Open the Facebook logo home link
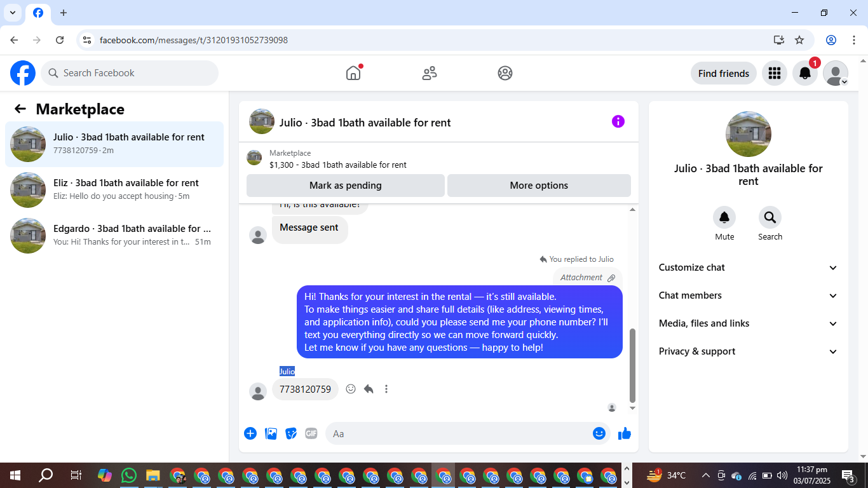This screenshot has height=488, width=868. coord(23,73)
